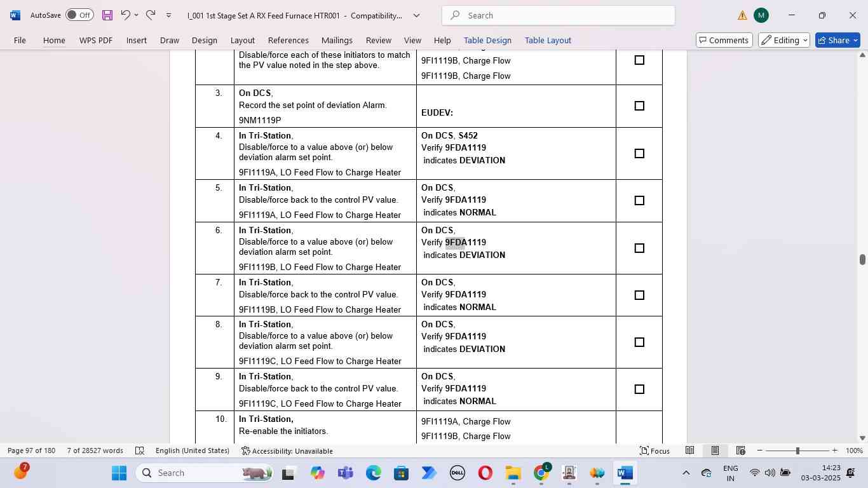
Task: Open Google Chrome from taskbar
Action: click(541, 473)
